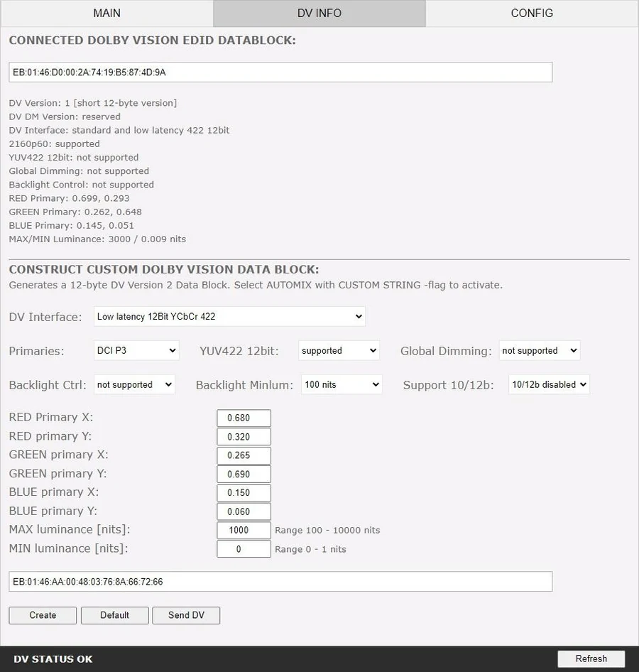Click the 'DV Interface: standard and low latency' line
The width and height of the screenshot is (639, 672).
(119, 130)
